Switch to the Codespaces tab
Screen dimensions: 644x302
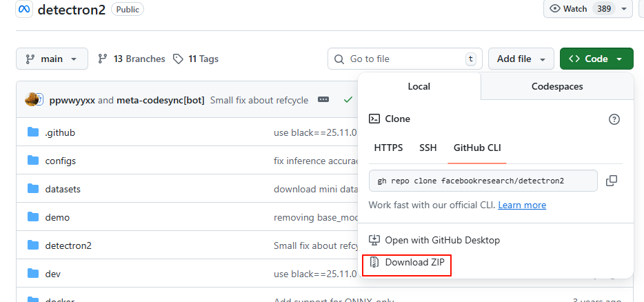pos(557,86)
